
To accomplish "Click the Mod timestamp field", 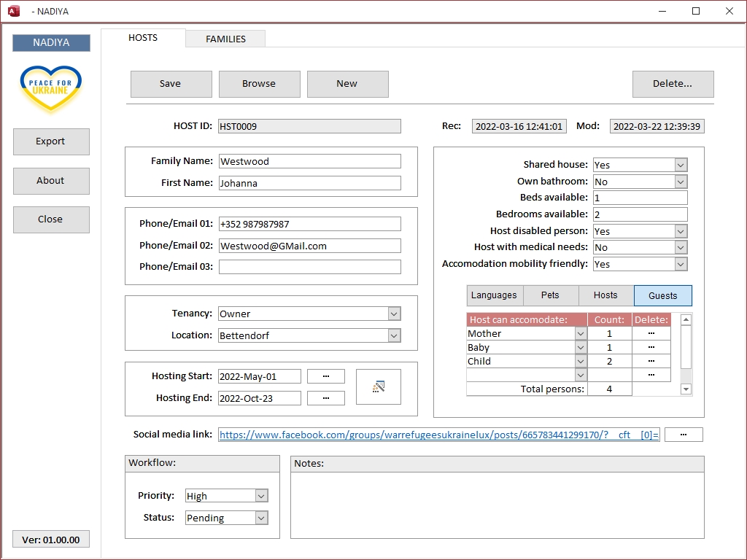I will 657,126.
